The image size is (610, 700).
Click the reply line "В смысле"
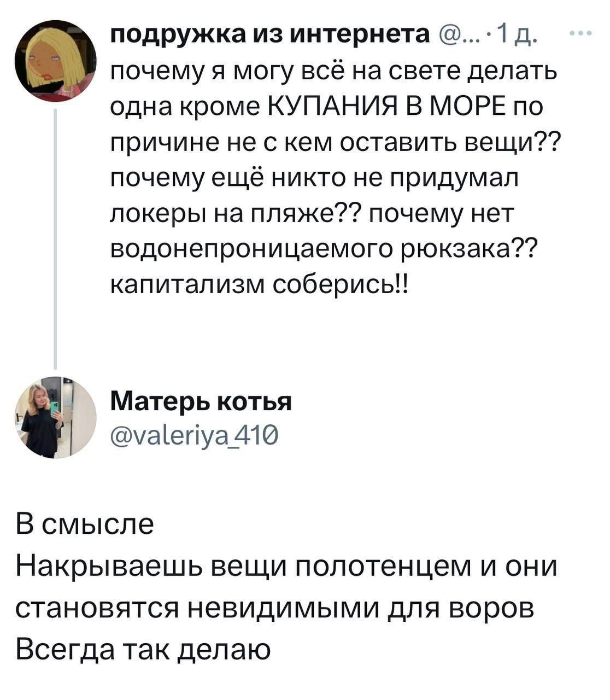tap(85, 524)
